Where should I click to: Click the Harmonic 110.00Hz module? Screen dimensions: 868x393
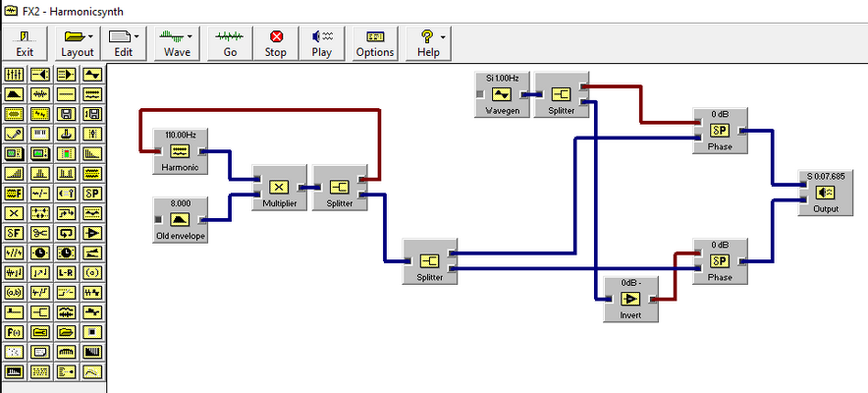181,151
